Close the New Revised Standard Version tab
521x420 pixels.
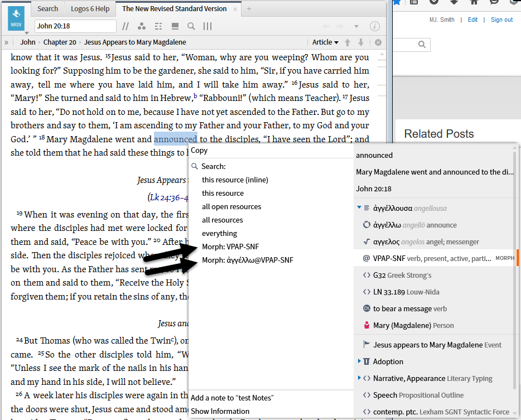235,9
